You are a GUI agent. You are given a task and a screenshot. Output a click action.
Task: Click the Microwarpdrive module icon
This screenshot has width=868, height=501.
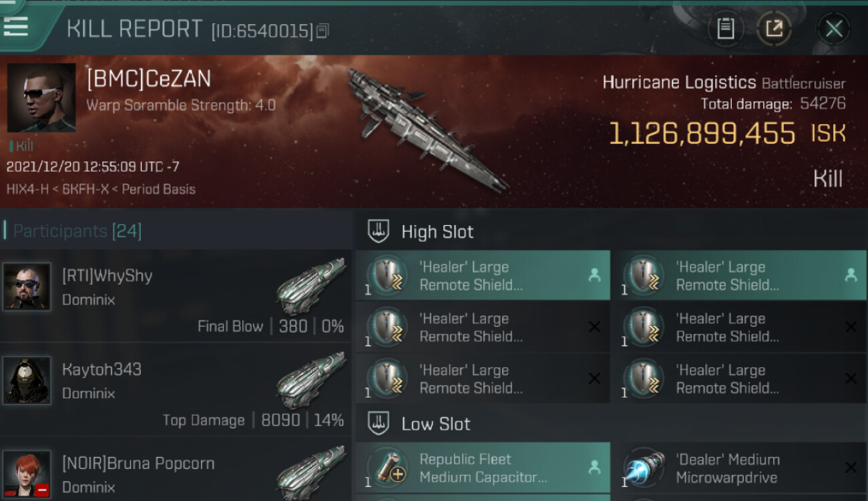coord(644,468)
